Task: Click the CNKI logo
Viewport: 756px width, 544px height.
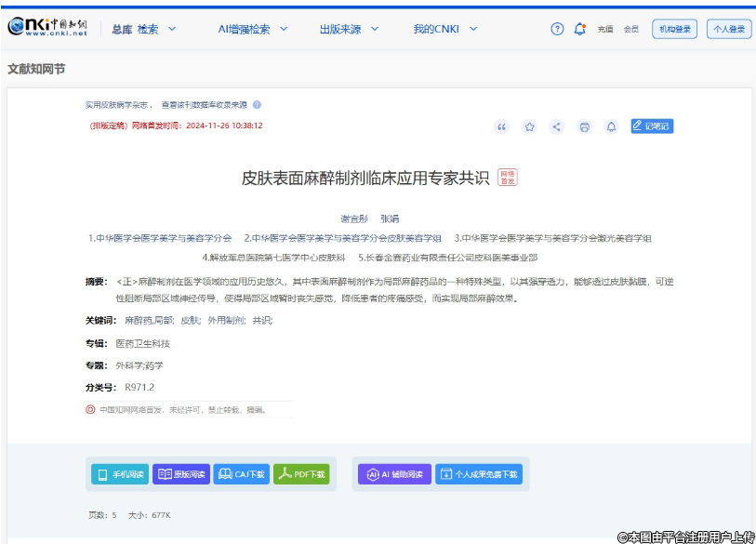Action: (x=48, y=29)
